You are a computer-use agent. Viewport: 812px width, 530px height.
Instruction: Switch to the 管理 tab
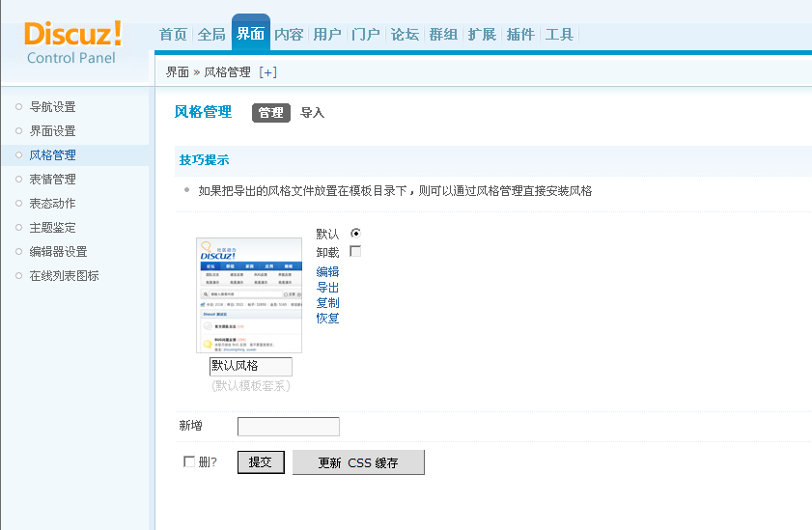coord(271,113)
